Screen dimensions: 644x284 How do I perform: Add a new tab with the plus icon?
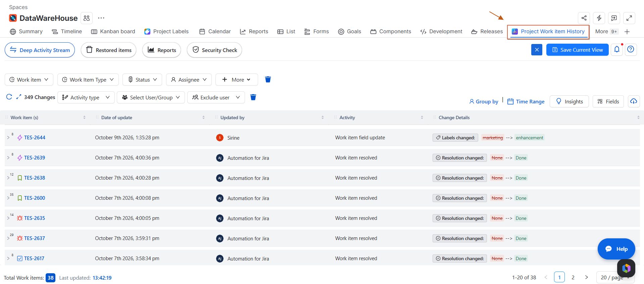pyautogui.click(x=627, y=32)
